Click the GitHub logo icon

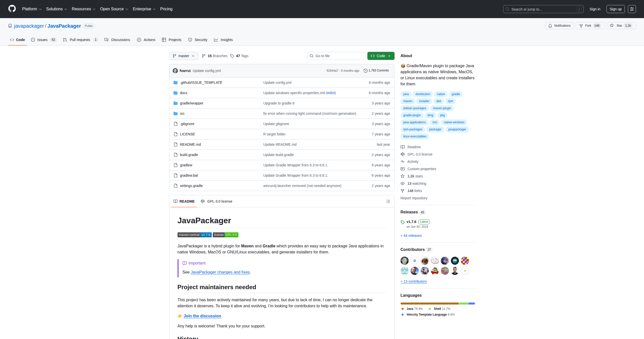tap(12, 9)
